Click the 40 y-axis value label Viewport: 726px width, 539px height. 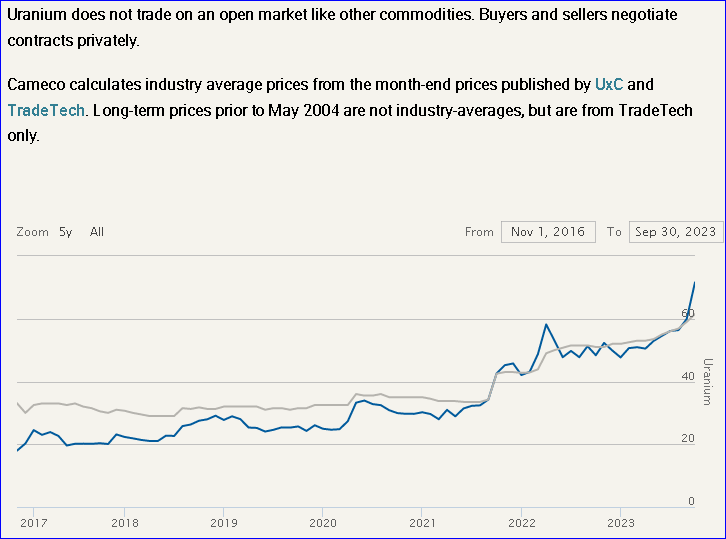click(688, 377)
